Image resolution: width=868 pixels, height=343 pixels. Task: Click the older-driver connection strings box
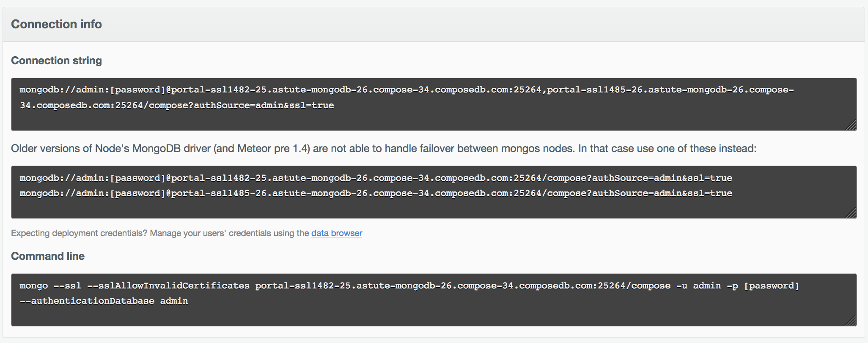click(434, 192)
